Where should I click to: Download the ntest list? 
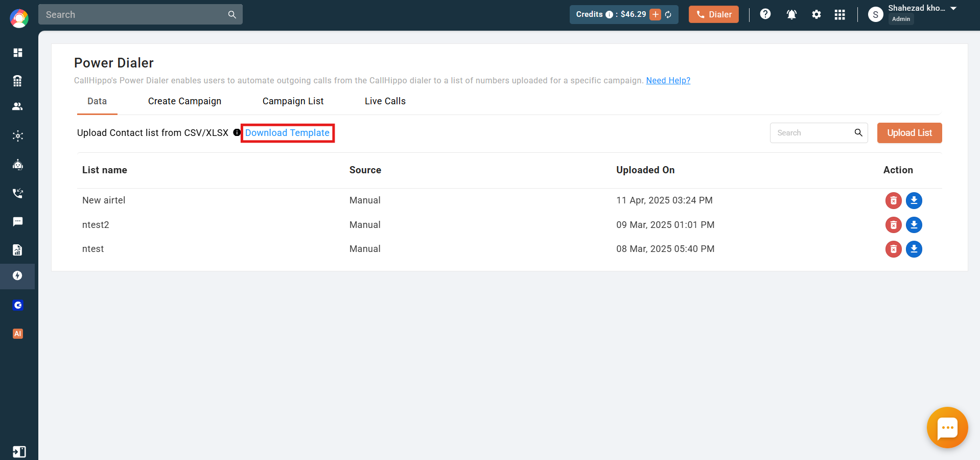(x=914, y=249)
